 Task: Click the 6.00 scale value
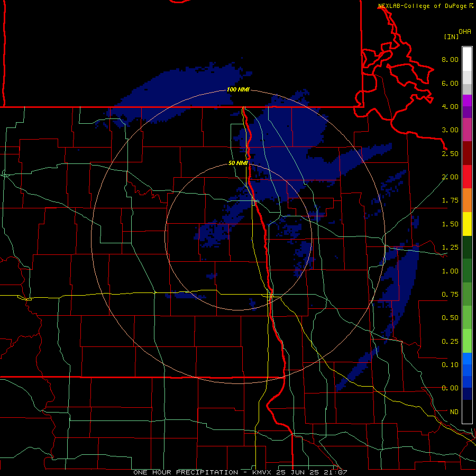coord(450,83)
